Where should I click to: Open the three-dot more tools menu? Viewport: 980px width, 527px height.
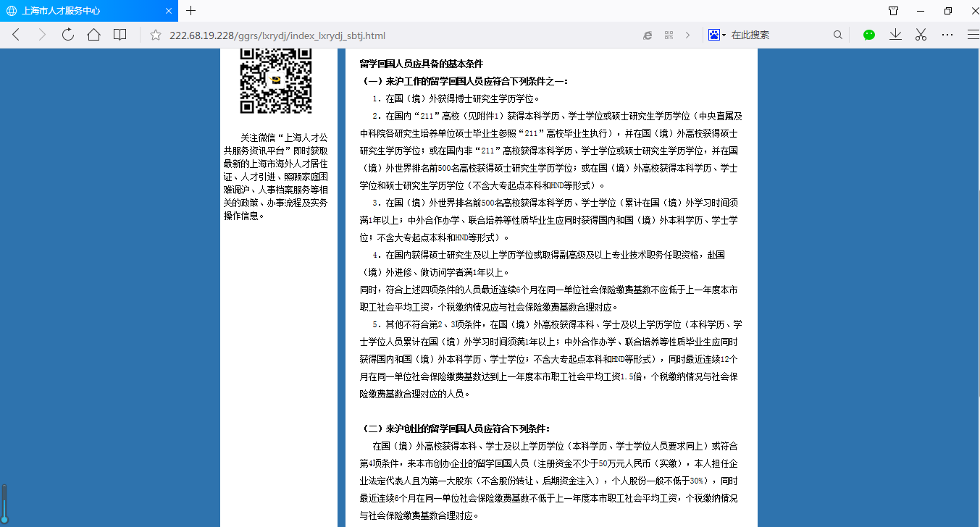click(947, 35)
